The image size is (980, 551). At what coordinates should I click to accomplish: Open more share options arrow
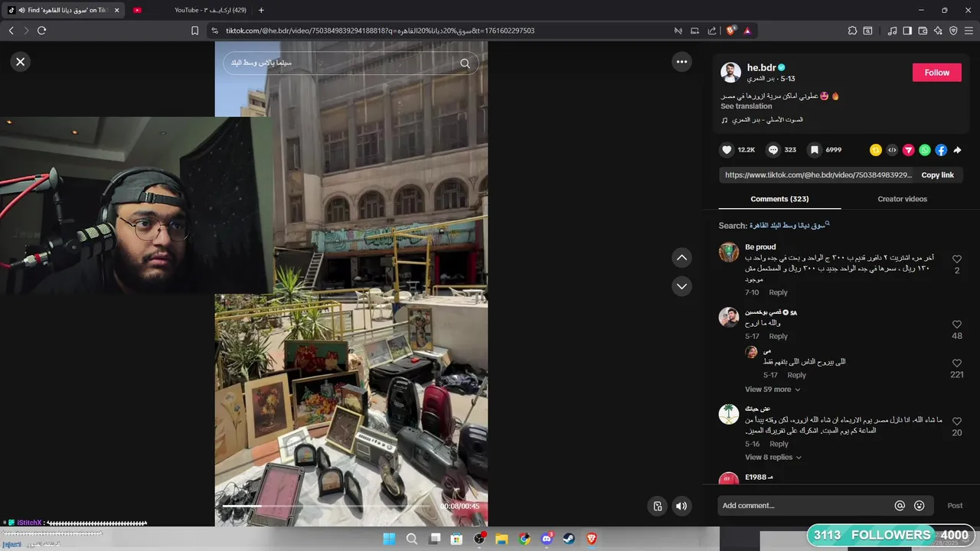coord(957,150)
